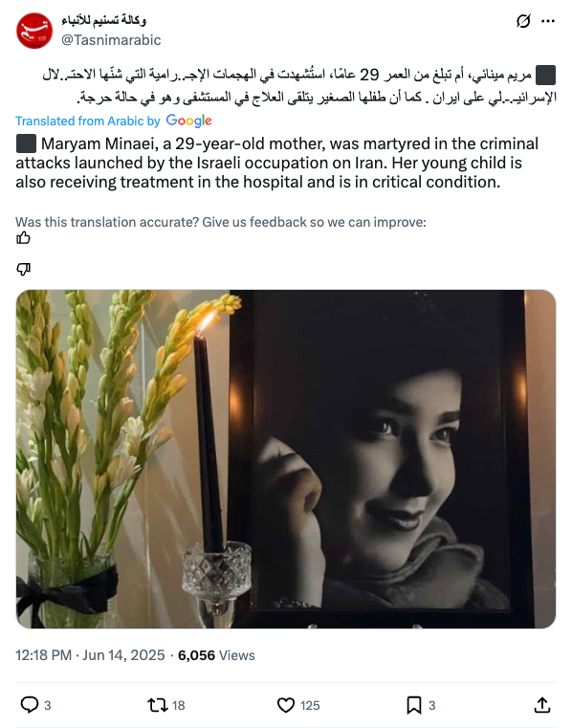The width and height of the screenshot is (572, 728).
Task: Click the 12:18 PM · Jun 14, 2025 timestamp
Action: click(x=90, y=655)
